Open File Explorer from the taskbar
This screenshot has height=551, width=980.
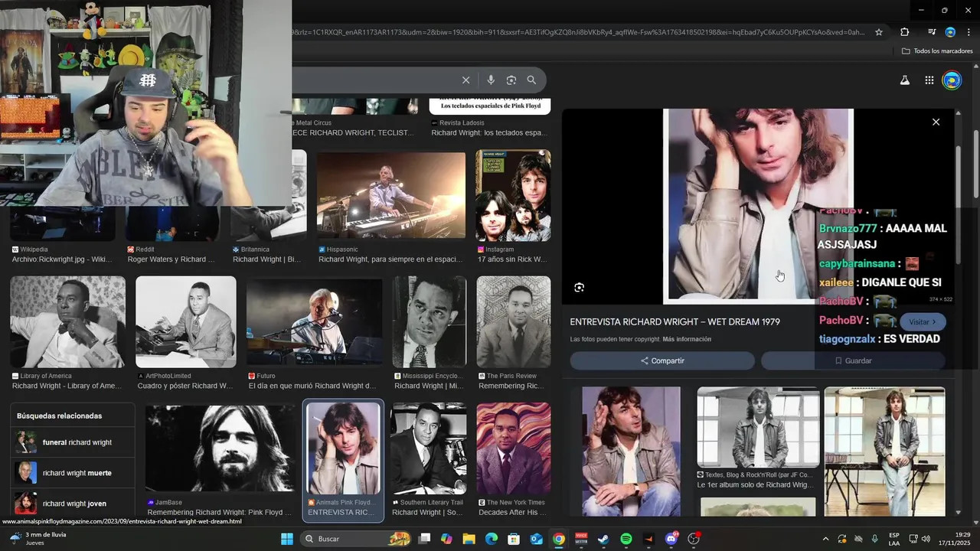point(469,539)
